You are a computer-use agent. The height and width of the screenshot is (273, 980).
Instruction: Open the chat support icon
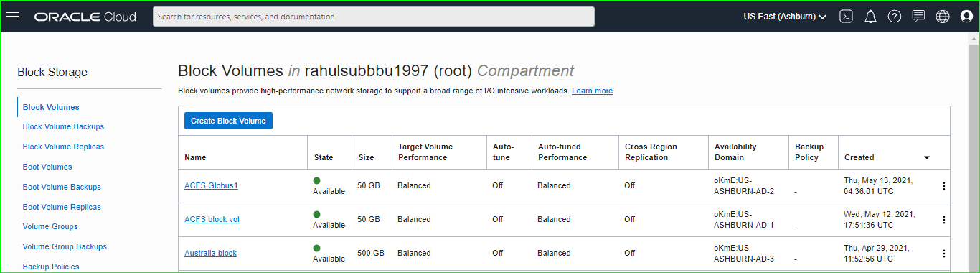918,17
